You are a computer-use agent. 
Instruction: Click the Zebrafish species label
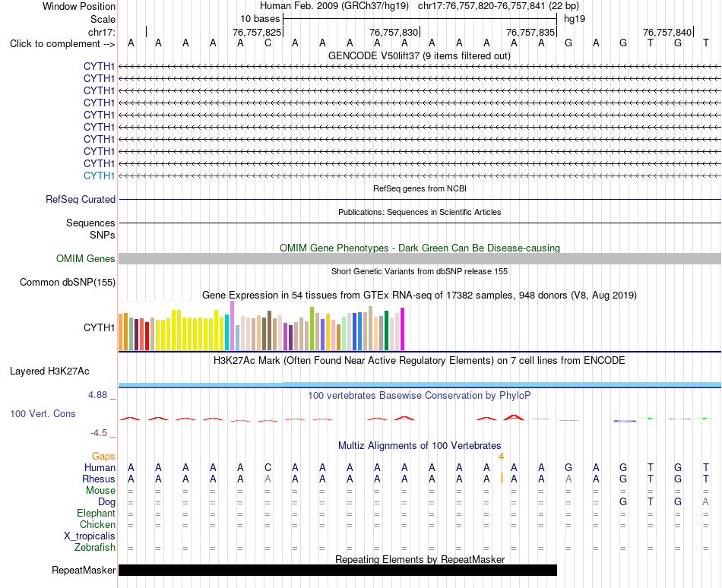pos(95,548)
